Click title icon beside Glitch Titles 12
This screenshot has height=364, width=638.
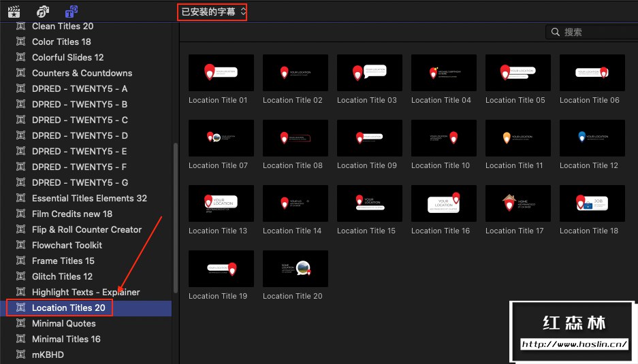pos(20,276)
